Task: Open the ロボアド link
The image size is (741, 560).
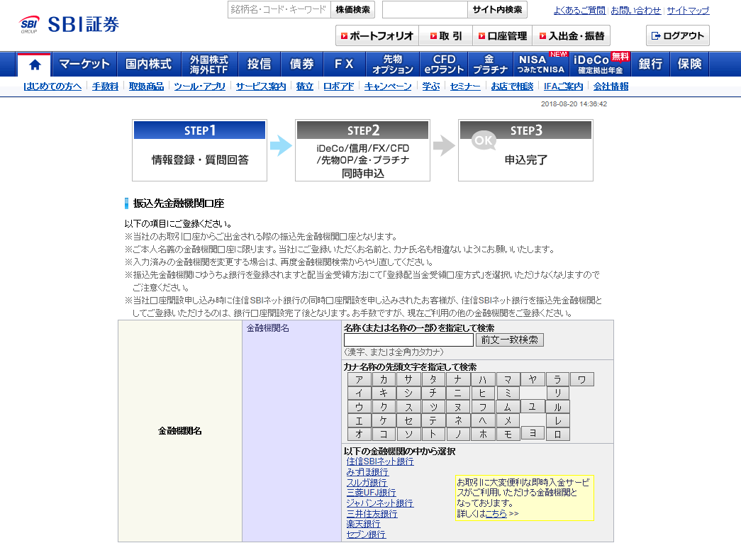Action: [x=338, y=86]
